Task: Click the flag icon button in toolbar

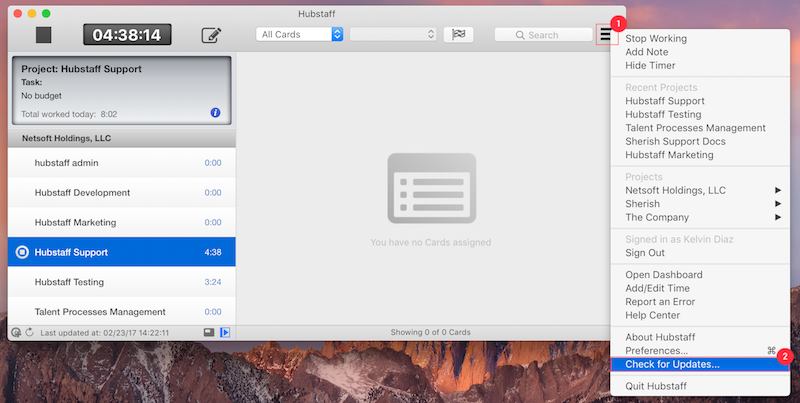Action: point(459,34)
